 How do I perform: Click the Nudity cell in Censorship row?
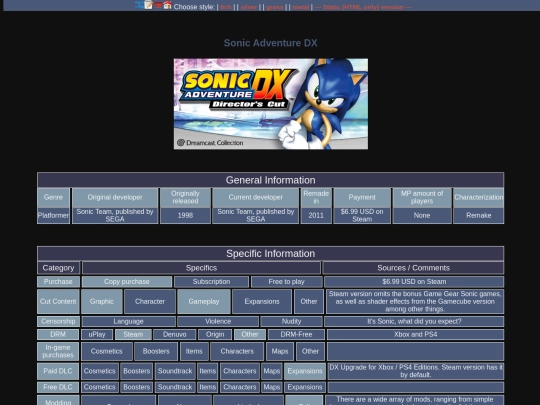pos(291,321)
